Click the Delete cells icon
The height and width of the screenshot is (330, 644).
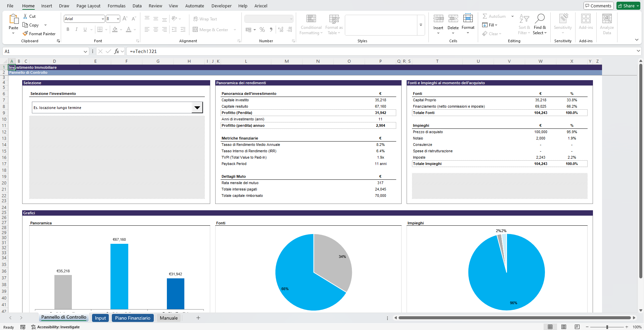[x=453, y=19]
